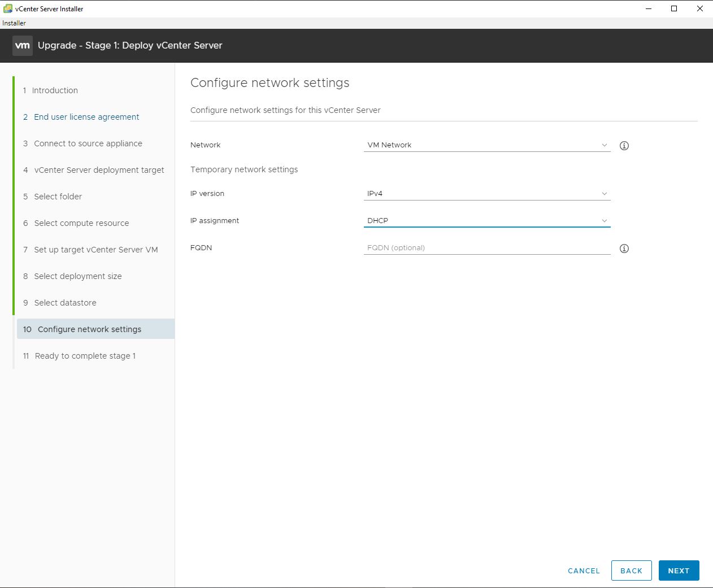The height and width of the screenshot is (588, 713).
Task: Close the vCenter Server Installer window
Action: point(700,8)
